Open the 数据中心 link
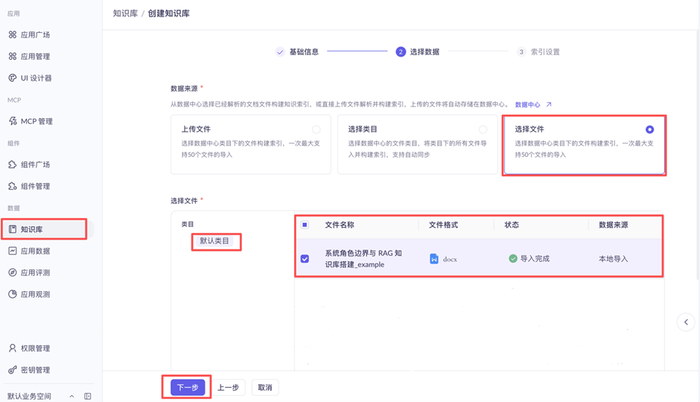700x402 pixels. tap(528, 105)
